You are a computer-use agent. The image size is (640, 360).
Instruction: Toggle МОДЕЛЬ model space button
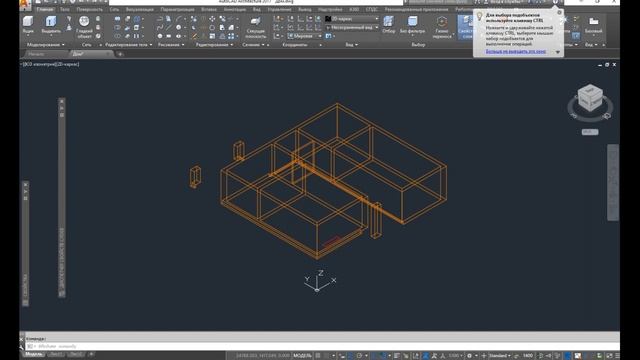[x=302, y=356]
